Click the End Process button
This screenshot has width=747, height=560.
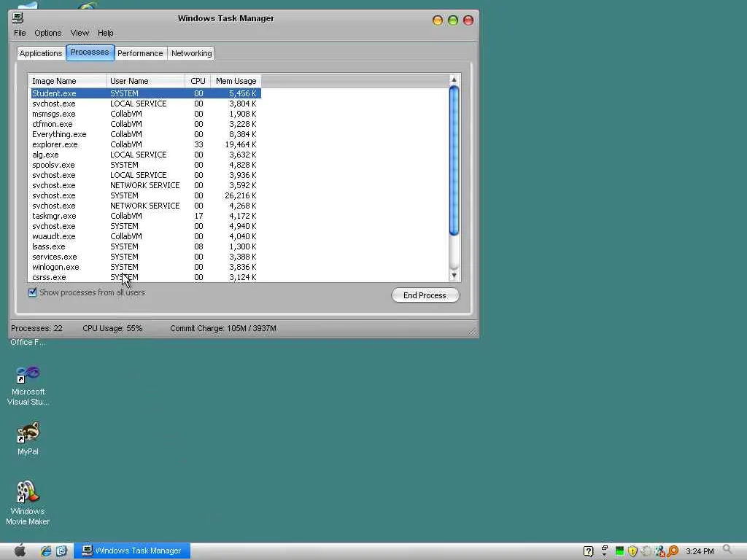pos(425,295)
